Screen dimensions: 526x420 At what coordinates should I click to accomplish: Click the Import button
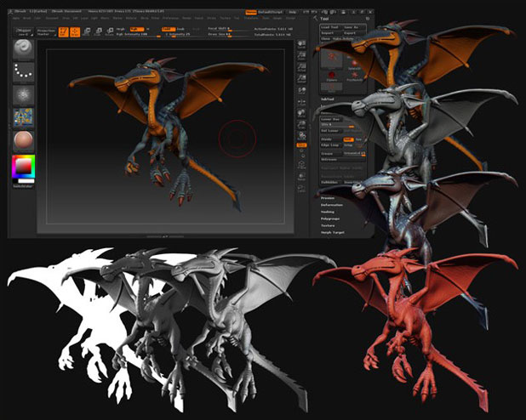331,33
